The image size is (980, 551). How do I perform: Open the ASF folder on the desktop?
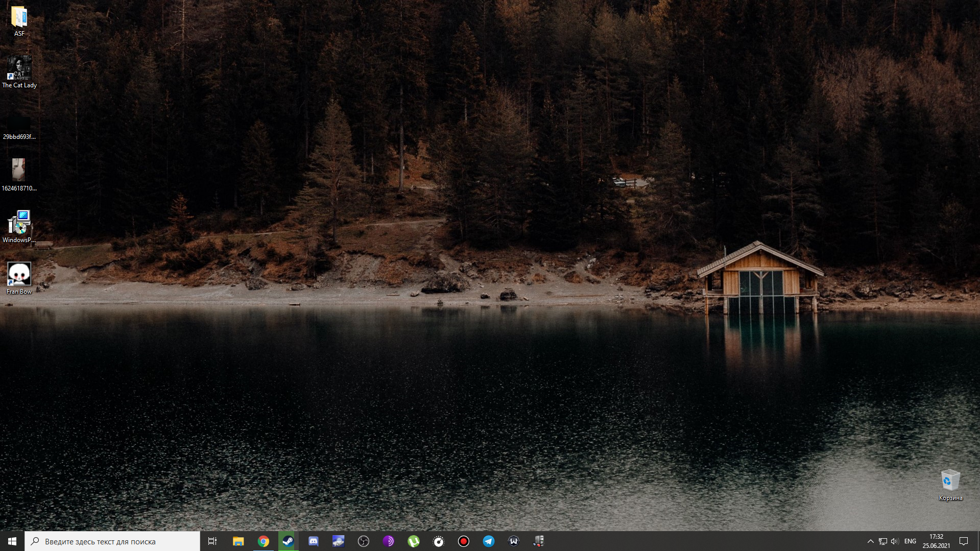[x=19, y=21]
